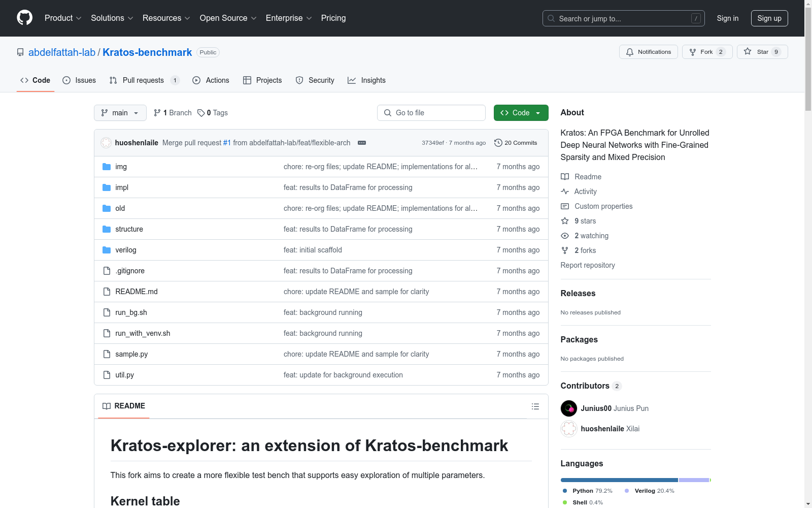This screenshot has width=812, height=508.
Task: Click the img folder icon
Action: click(107, 167)
